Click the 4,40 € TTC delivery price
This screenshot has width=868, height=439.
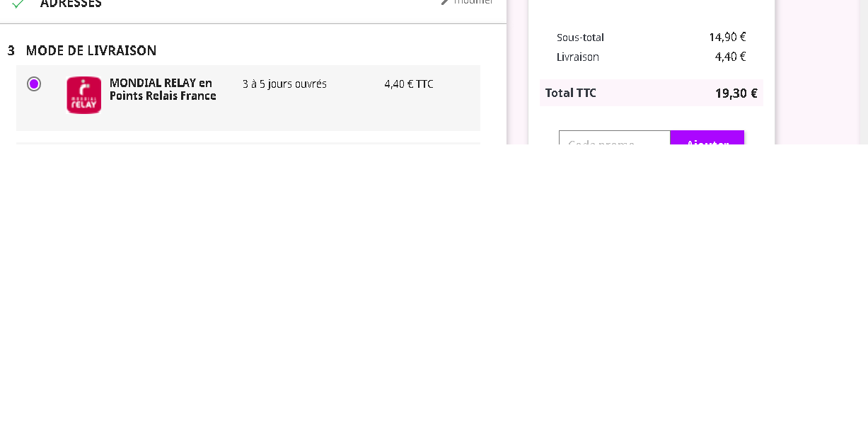[x=408, y=84]
